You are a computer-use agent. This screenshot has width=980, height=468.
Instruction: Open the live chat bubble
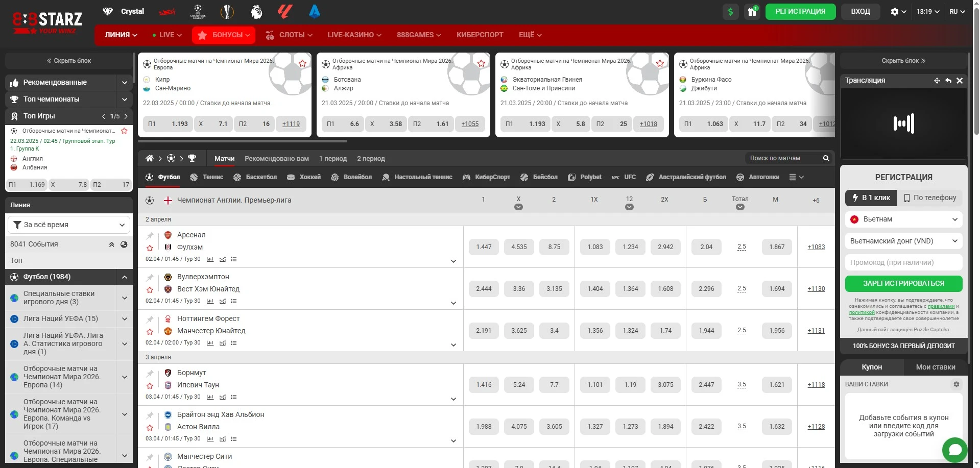(x=954, y=450)
